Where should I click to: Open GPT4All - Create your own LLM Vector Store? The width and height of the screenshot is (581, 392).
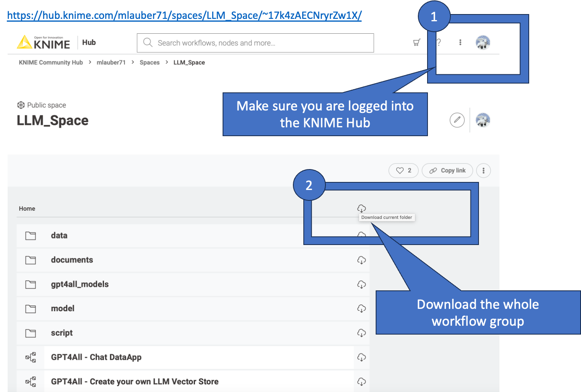click(135, 382)
